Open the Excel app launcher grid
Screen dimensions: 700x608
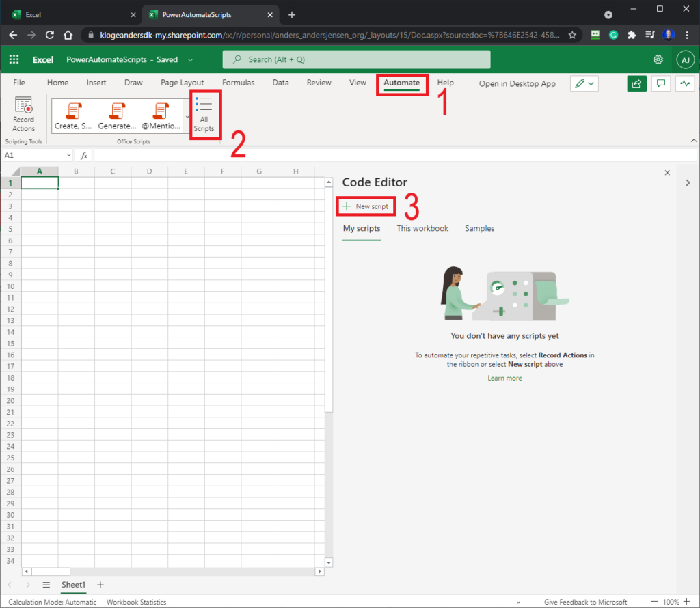(x=14, y=59)
